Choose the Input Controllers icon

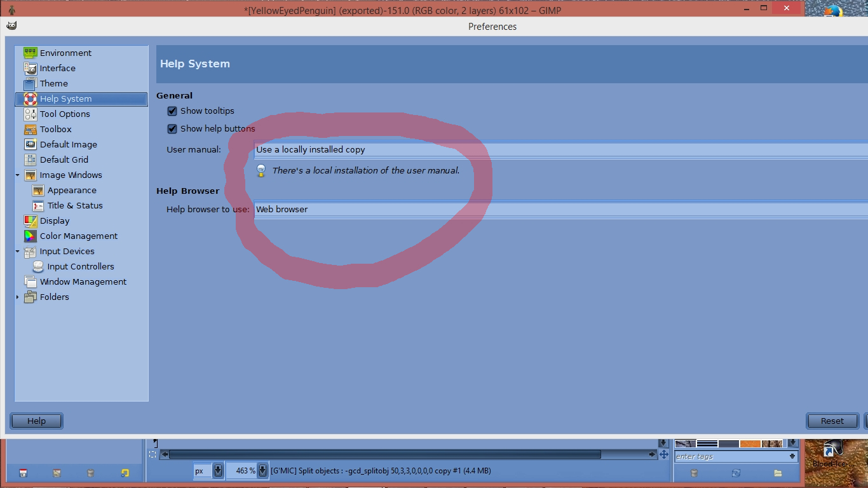[x=38, y=266]
